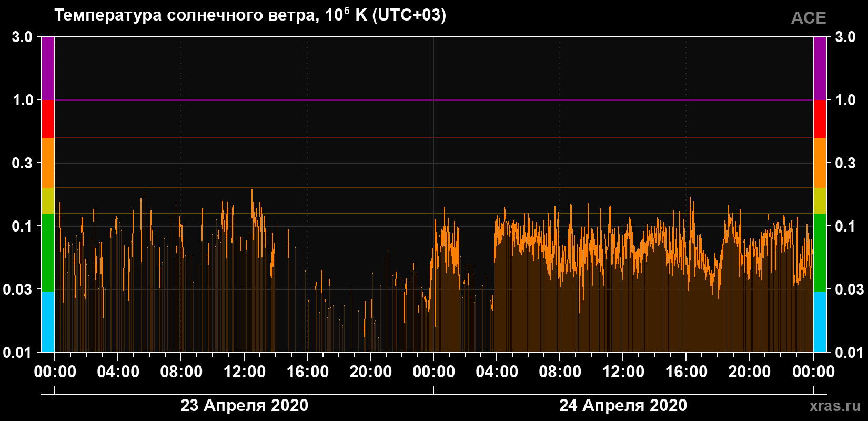Click the 08:00 time label for 23 Апреля
This screenshot has height=421, width=868.
coord(181,372)
